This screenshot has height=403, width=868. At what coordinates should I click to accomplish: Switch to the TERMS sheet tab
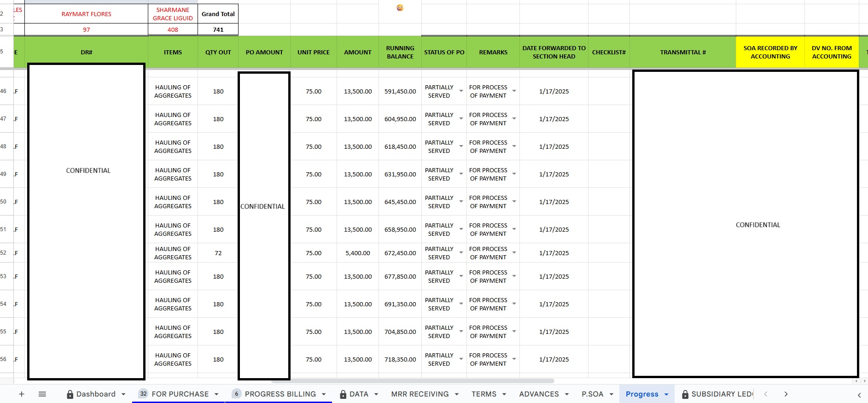484,394
